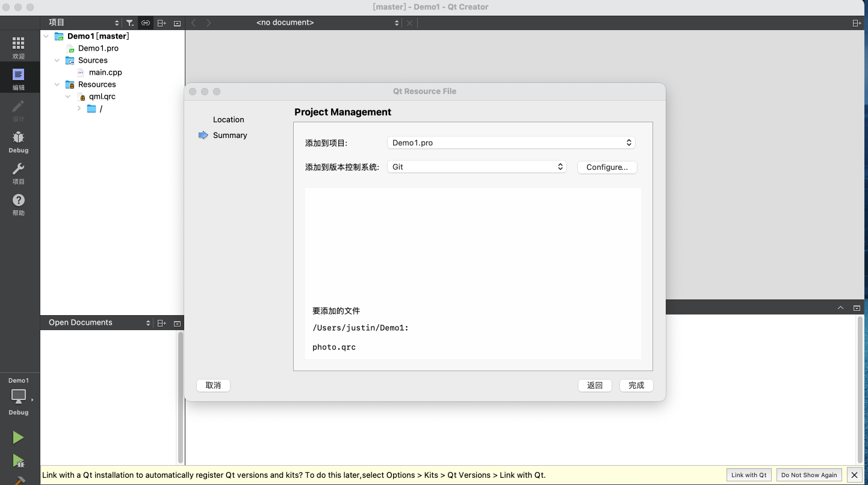Toggle synchronize with editor link icon
The height and width of the screenshot is (485, 868).
[x=146, y=23]
